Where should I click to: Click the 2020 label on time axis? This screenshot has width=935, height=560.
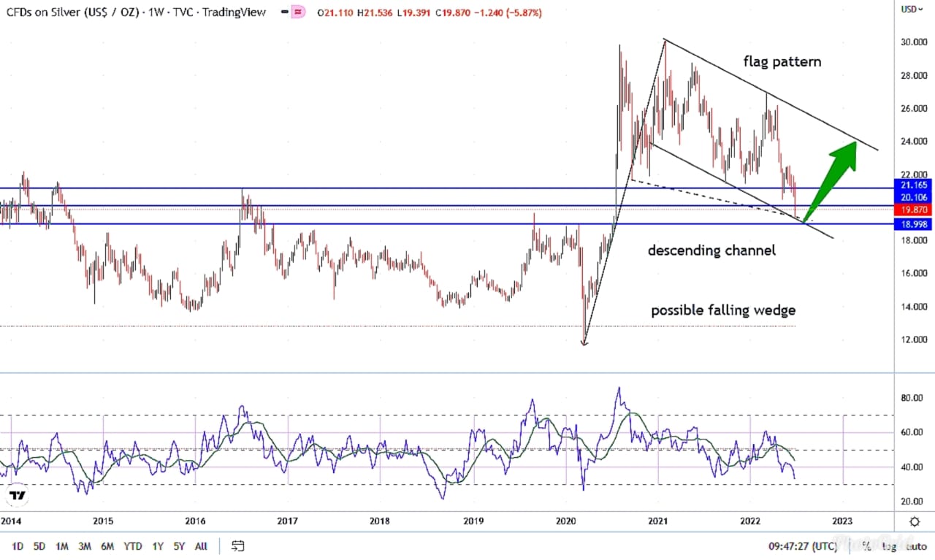pos(566,521)
